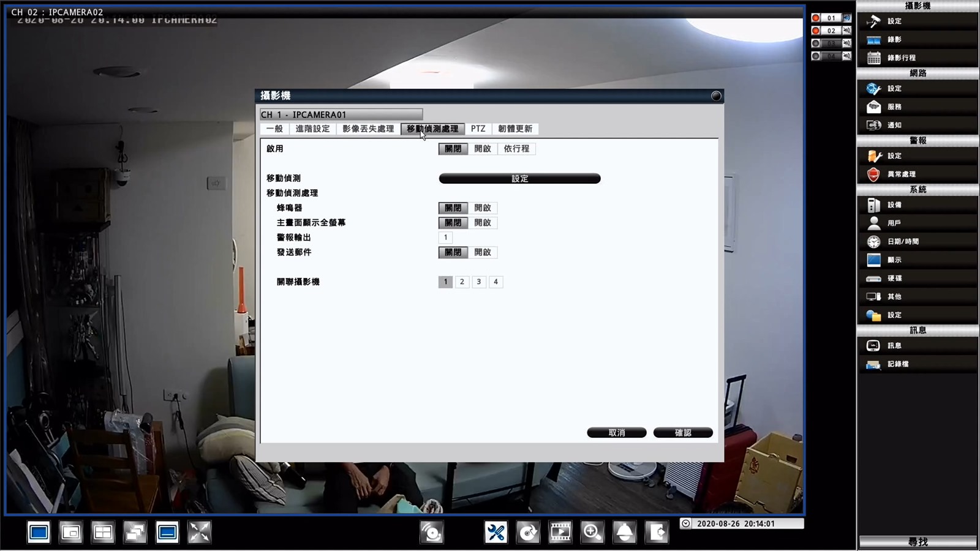980x551 pixels.
Task: Click the alarm bell icon
Action: [x=624, y=532]
